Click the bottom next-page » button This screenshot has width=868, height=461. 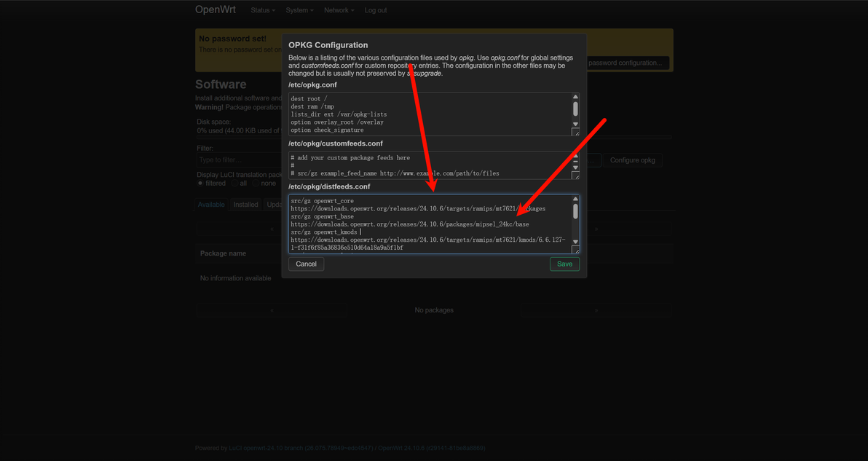tap(596, 310)
